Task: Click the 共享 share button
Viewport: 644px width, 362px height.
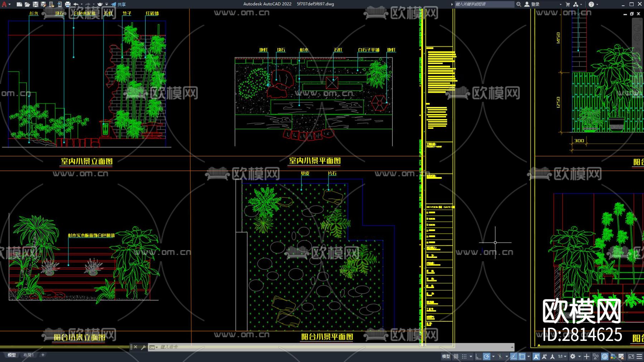Action: [x=118, y=4]
